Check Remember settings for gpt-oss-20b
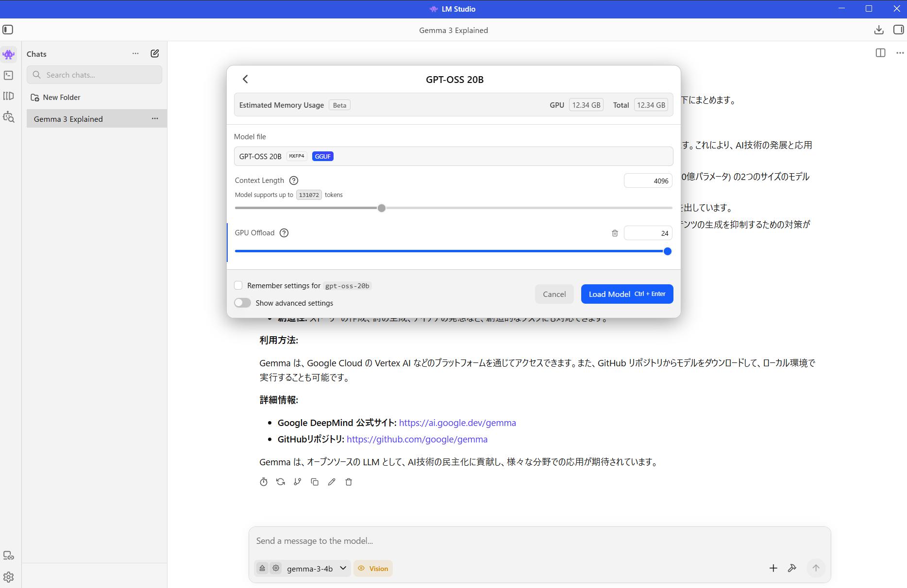The image size is (907, 588). coord(238,286)
